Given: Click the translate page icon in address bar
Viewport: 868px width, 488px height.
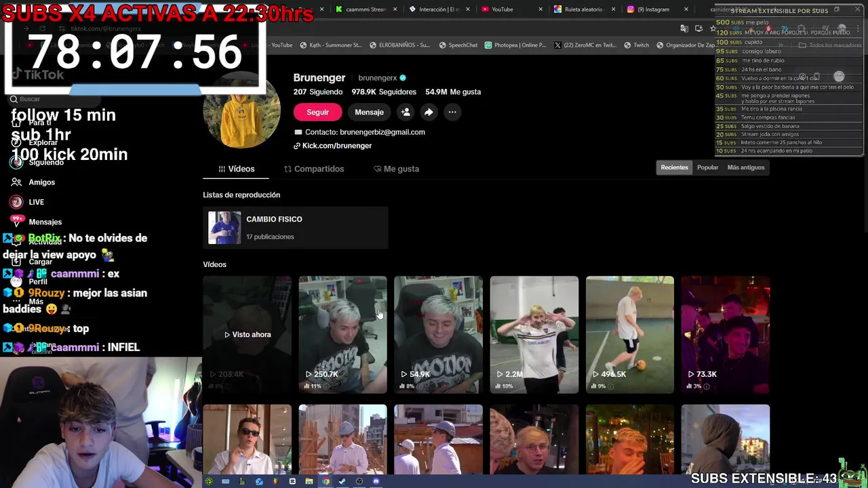Looking at the screenshot, I should [684, 28].
